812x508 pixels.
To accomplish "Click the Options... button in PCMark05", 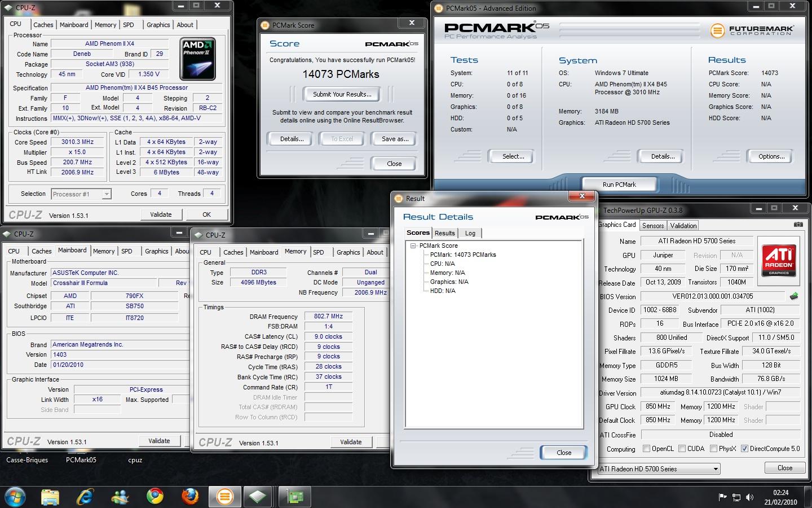I will 771,156.
